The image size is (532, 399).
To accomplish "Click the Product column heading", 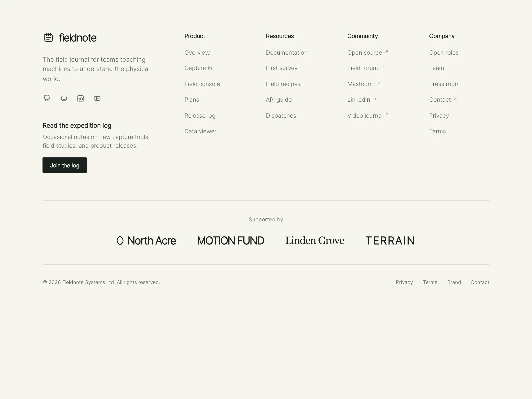I will click(x=195, y=36).
